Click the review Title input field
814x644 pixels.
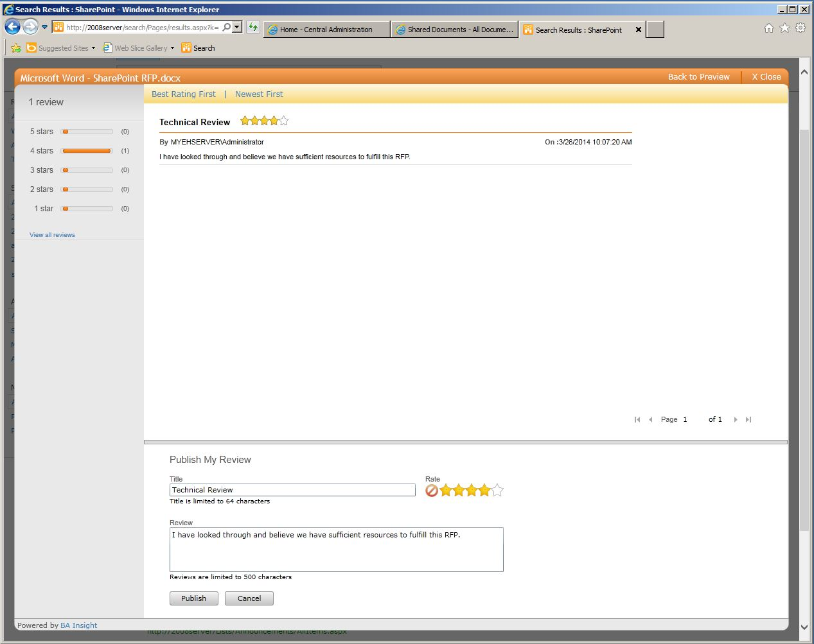292,490
